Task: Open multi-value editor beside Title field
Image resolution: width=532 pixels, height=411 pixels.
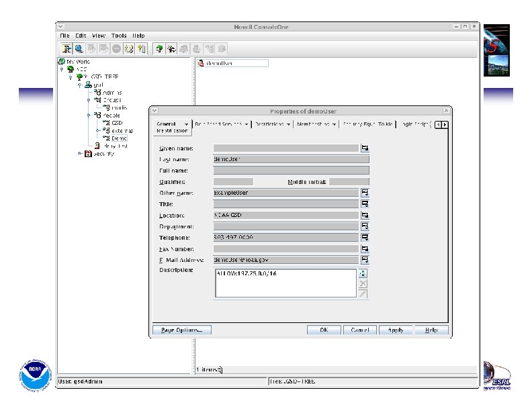Action: [365, 203]
